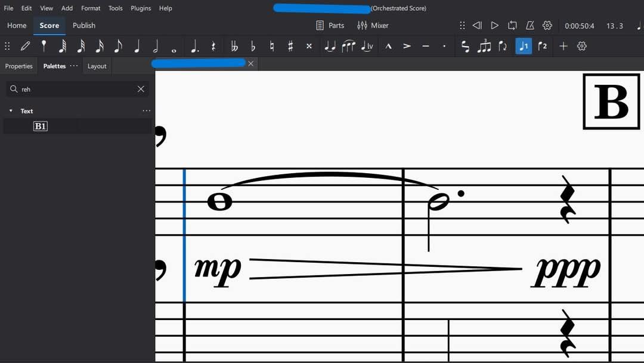Screen dimensions: 644x363
Task: Open the Mixer panel
Action: point(373,26)
